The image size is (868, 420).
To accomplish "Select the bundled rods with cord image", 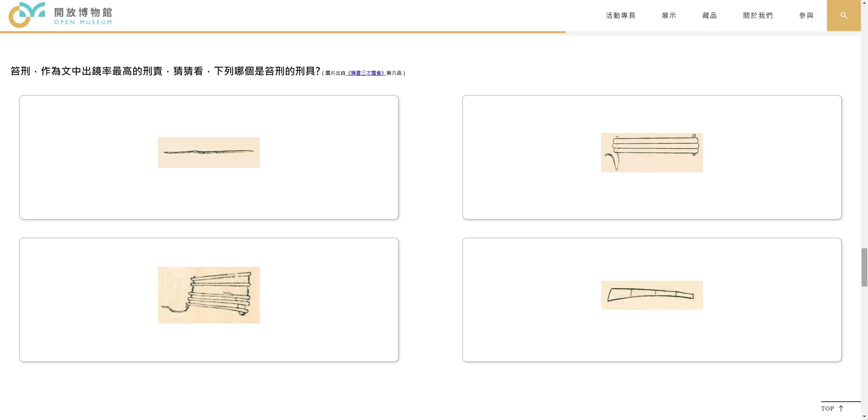I will [x=652, y=152].
